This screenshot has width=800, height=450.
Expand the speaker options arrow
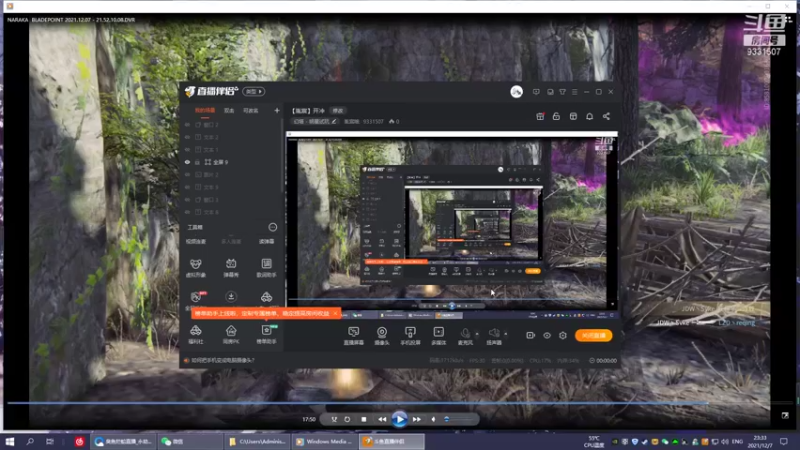pos(506,334)
